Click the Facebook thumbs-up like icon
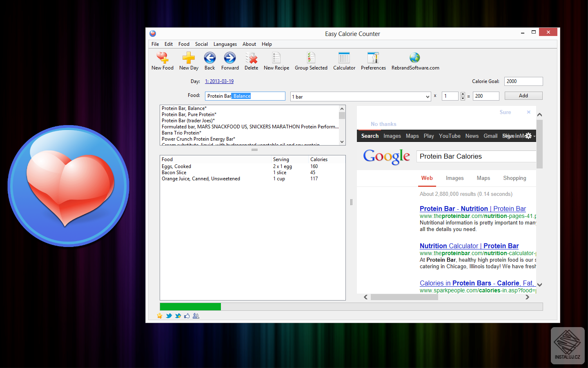This screenshot has width=588, height=368. pos(187,316)
